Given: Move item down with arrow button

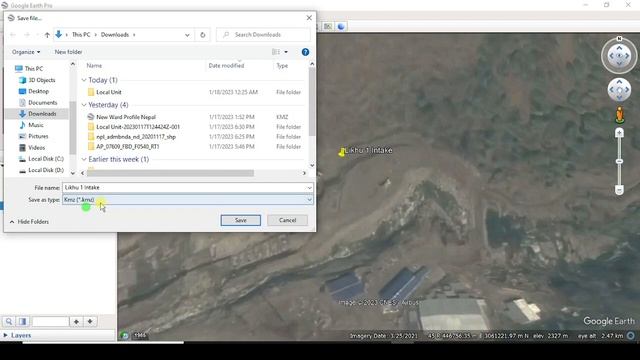Looking at the screenshot, I should [x=90, y=322].
